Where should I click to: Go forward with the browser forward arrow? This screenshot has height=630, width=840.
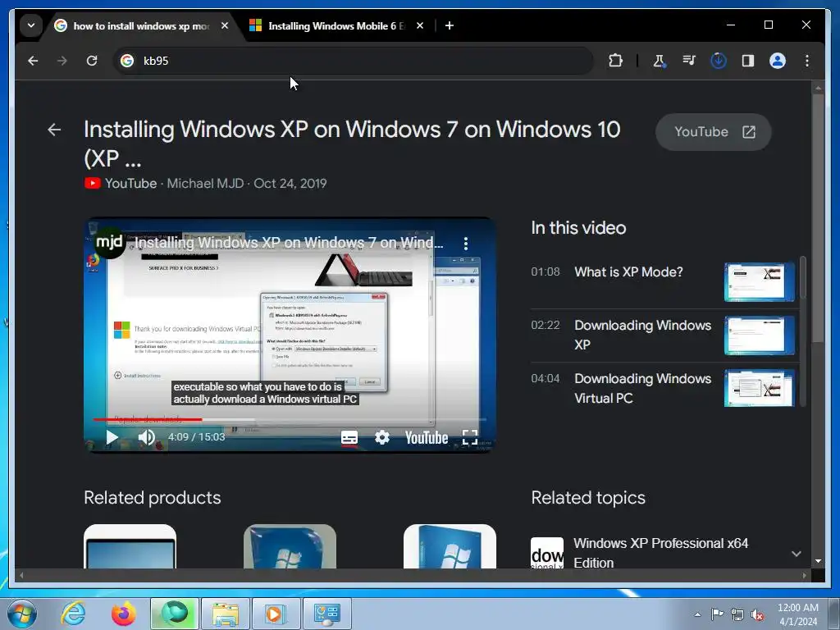(x=62, y=61)
